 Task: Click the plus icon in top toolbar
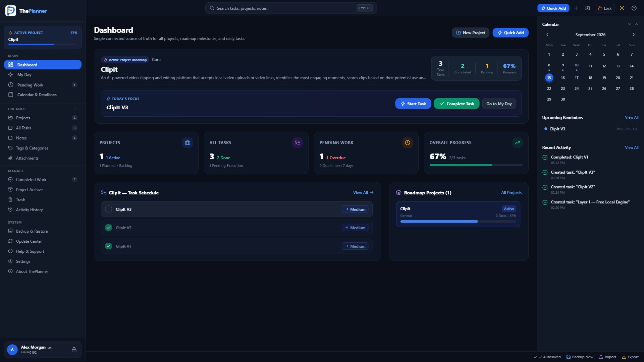click(576, 8)
